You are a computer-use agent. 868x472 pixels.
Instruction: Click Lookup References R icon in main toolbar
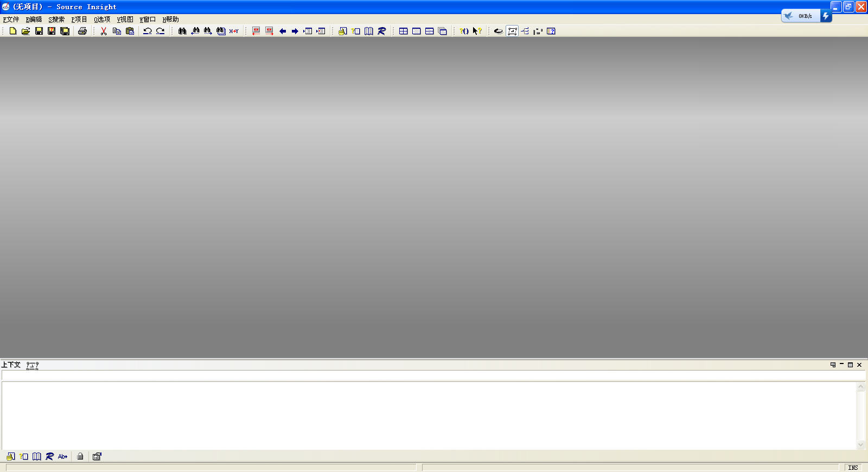[382, 31]
